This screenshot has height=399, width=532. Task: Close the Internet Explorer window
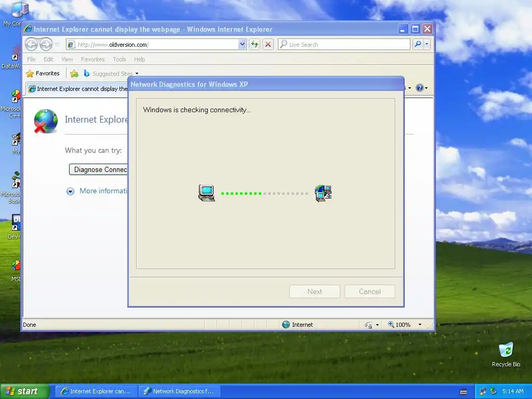pos(427,29)
